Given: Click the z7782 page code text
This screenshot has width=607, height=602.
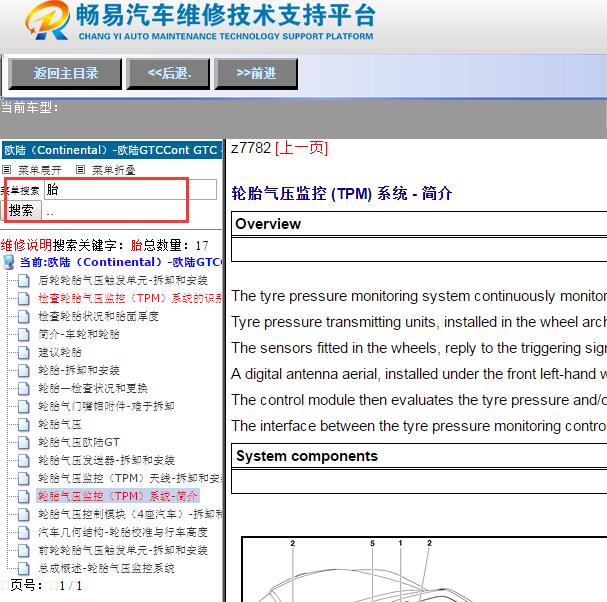Looking at the screenshot, I should (251, 148).
